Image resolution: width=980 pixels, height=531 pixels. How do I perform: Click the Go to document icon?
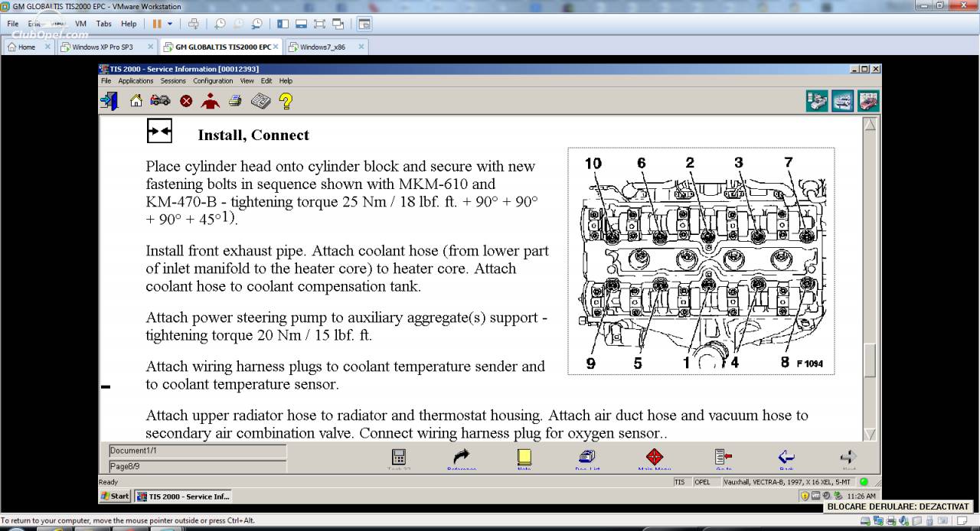(724, 458)
